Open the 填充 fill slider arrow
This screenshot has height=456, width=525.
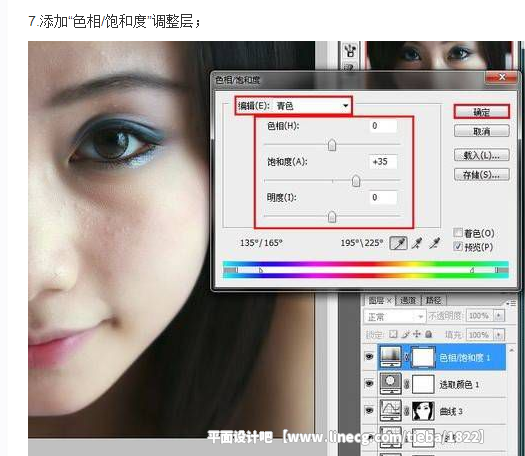pyautogui.click(x=499, y=335)
